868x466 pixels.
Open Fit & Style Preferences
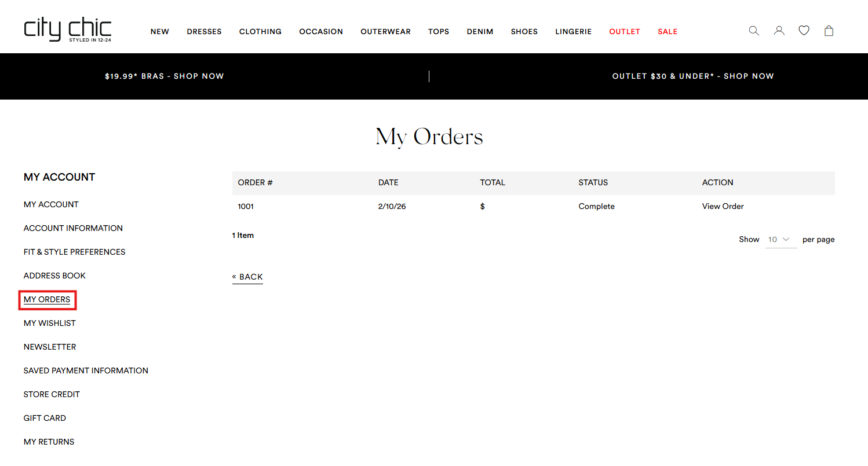pyautogui.click(x=74, y=252)
